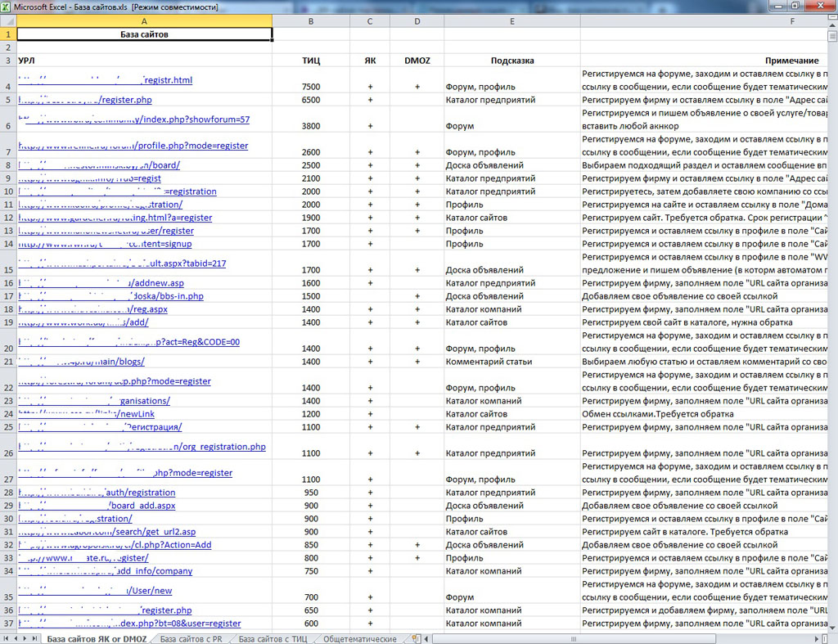Click vertical scrollbar up arrow
Screen dimensions: 838x644
coord(832,25)
